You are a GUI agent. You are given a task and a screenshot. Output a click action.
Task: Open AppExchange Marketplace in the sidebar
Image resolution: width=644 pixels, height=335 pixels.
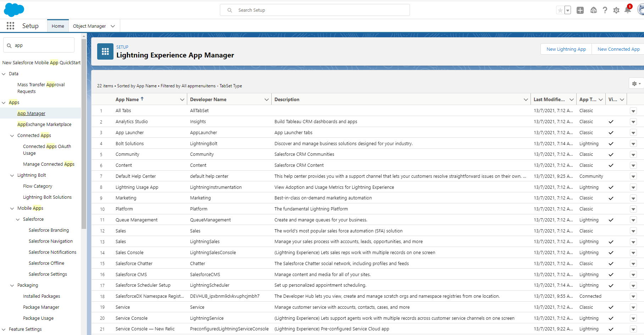44,125
